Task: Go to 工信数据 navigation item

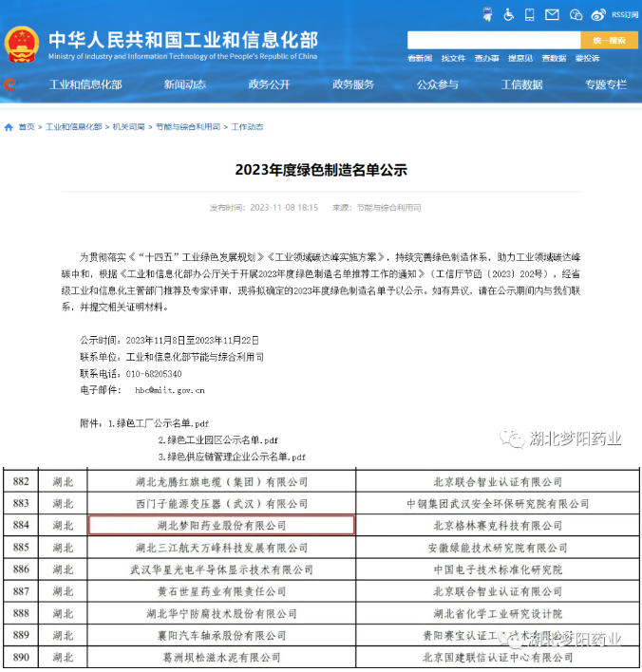Action: click(x=521, y=84)
